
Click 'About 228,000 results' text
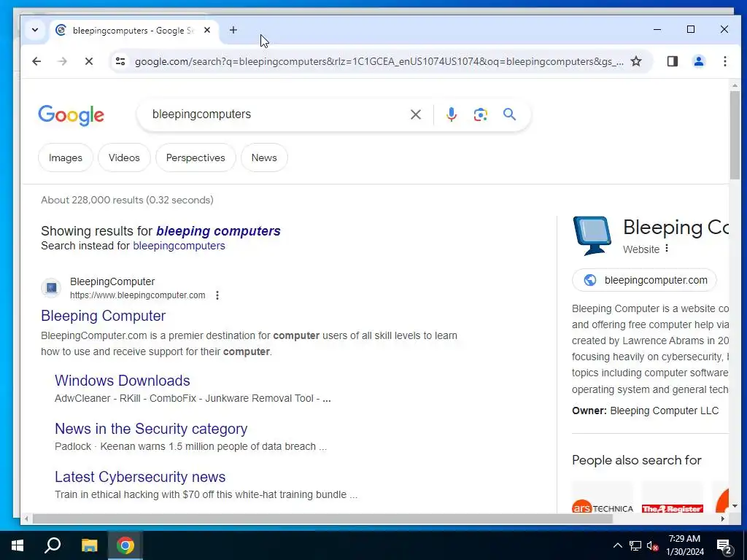point(127,200)
